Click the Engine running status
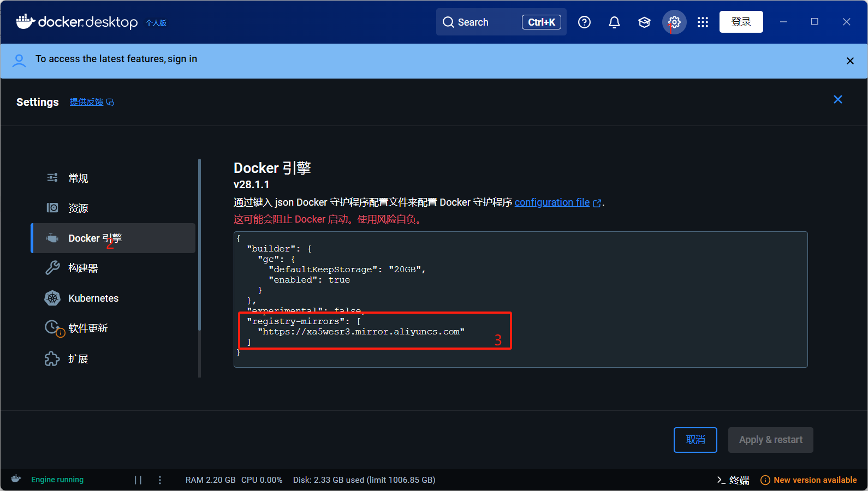This screenshot has width=868, height=491. click(57, 480)
